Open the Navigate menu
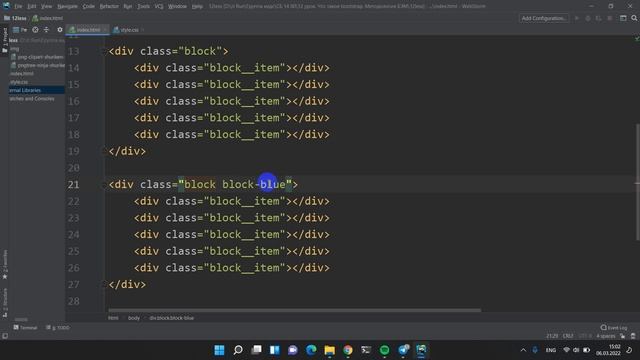 point(67,6)
